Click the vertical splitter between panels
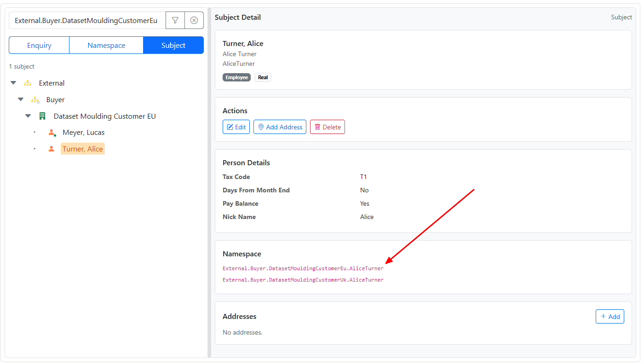644x364 pixels. pos(209,183)
